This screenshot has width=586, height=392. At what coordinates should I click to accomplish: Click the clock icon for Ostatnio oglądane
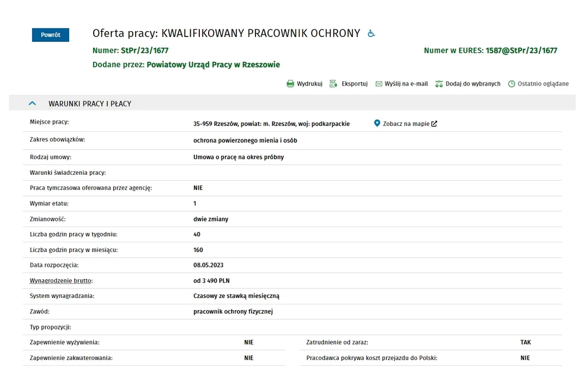click(511, 84)
